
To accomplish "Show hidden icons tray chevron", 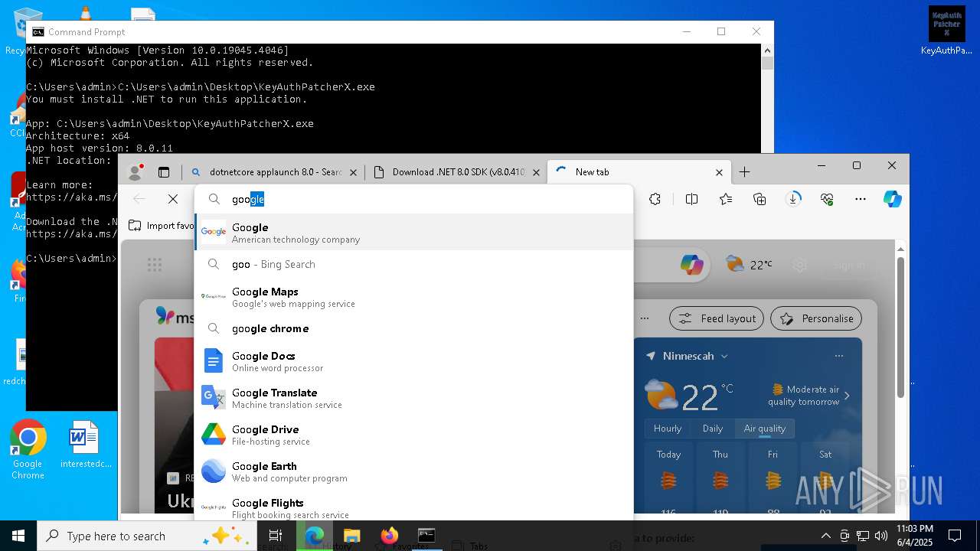I will coord(825,536).
